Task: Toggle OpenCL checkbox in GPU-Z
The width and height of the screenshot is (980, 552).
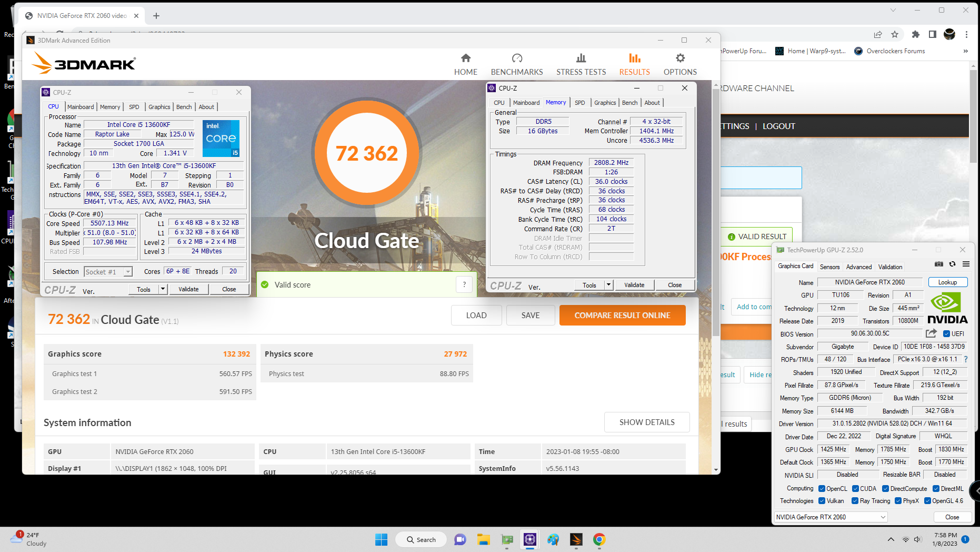Action: click(x=822, y=488)
